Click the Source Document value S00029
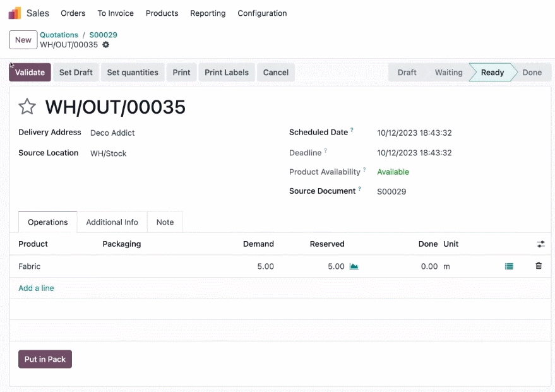Image resolution: width=555 pixels, height=392 pixels. [x=391, y=191]
